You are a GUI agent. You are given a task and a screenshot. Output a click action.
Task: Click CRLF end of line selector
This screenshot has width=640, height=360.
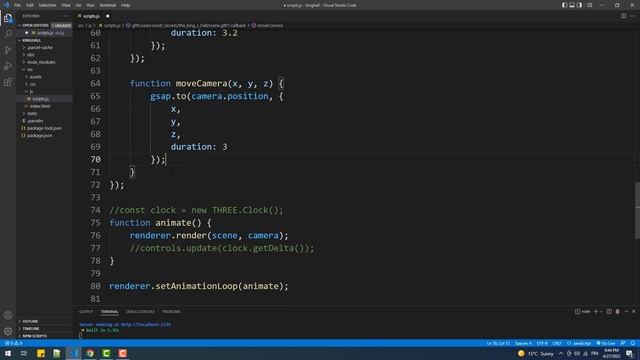point(557,343)
